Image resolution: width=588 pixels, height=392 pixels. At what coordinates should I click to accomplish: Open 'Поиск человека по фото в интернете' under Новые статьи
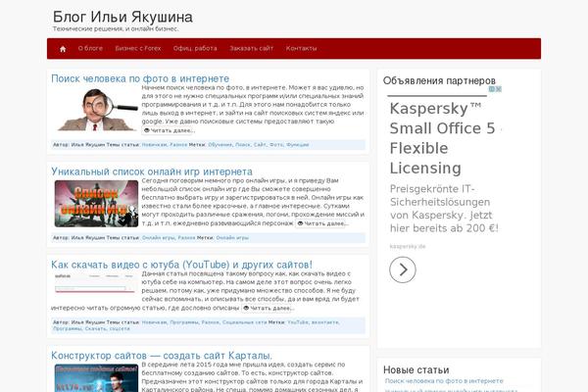(x=444, y=381)
